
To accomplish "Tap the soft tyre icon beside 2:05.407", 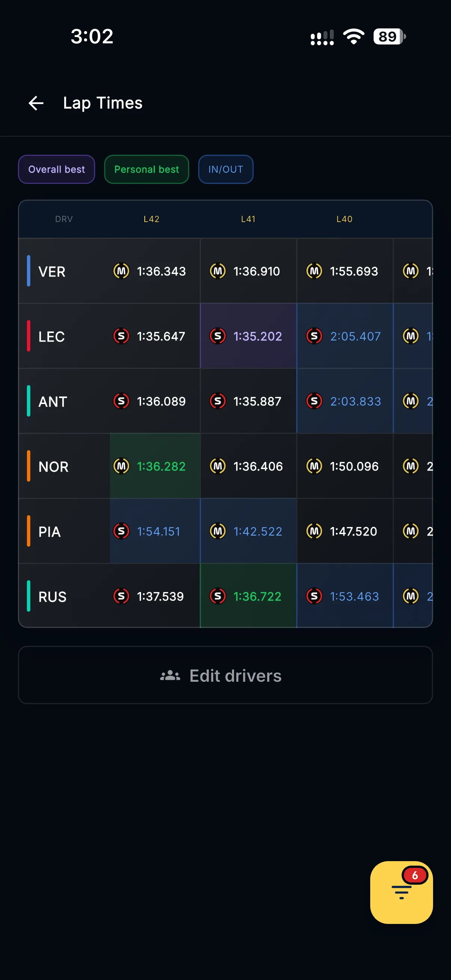I will click(x=315, y=336).
